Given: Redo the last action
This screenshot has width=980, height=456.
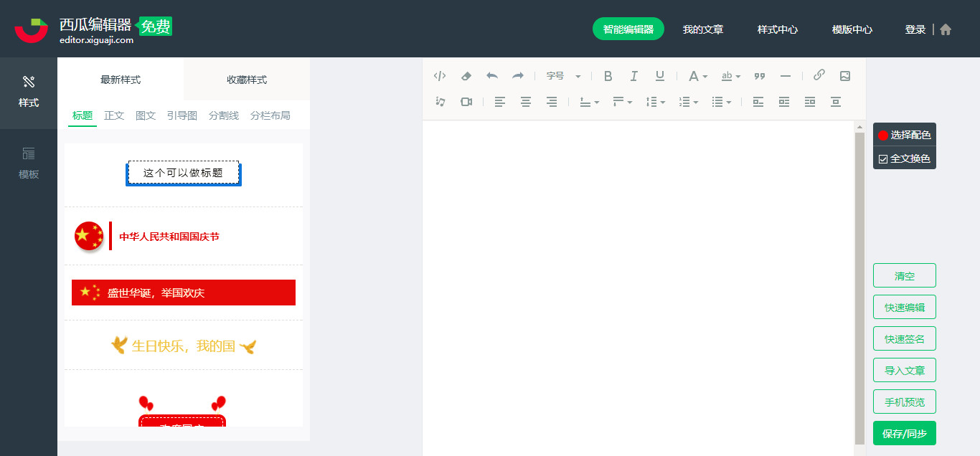Looking at the screenshot, I should (518, 76).
